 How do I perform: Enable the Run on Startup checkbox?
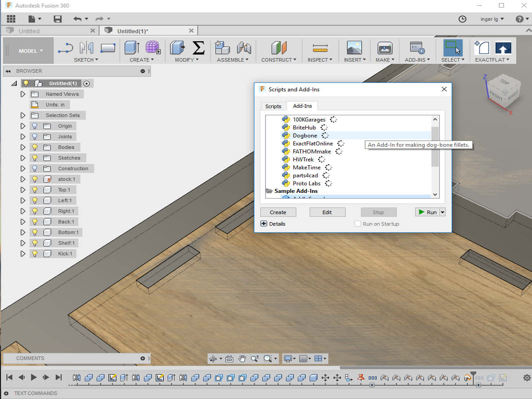358,224
